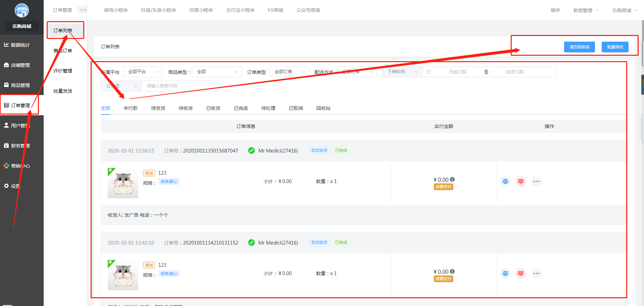Screen dimensions: 644x306
Task: Click the 开始日期 date field
Action: coord(457,72)
